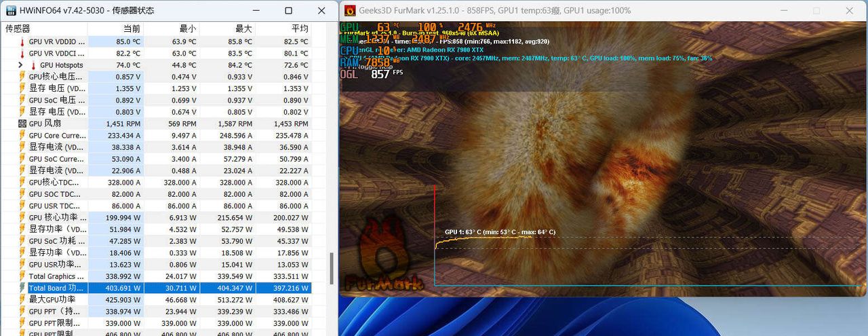Screen dimensions: 868x336
Task: Select the GPU Core Current label
Action: pos(57,135)
